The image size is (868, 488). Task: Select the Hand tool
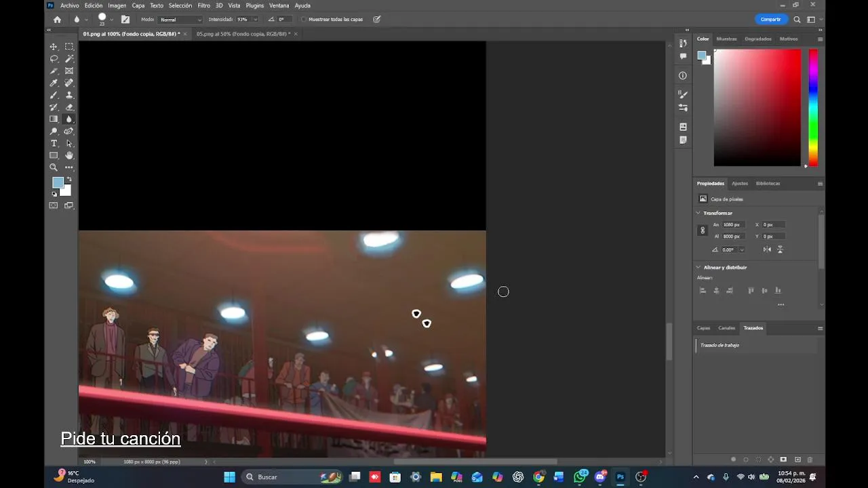point(69,155)
